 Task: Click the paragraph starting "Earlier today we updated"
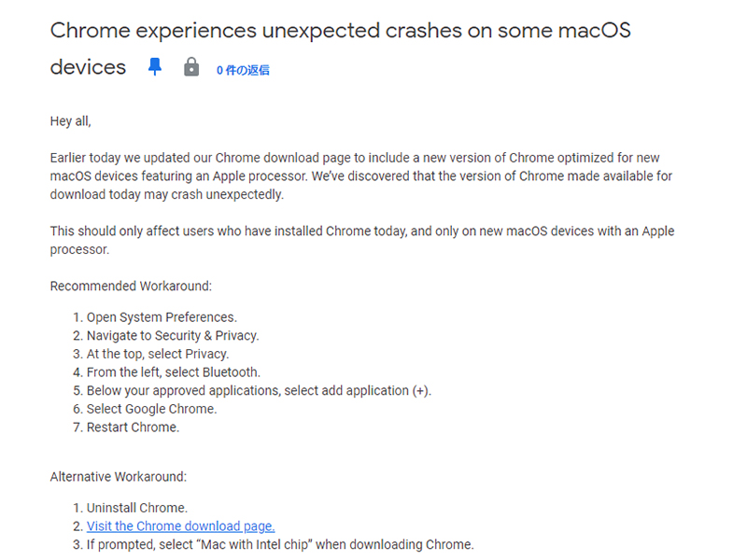click(360, 176)
